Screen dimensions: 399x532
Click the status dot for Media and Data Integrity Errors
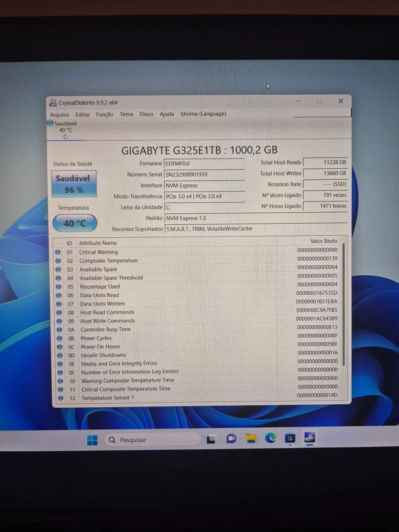tap(60, 364)
